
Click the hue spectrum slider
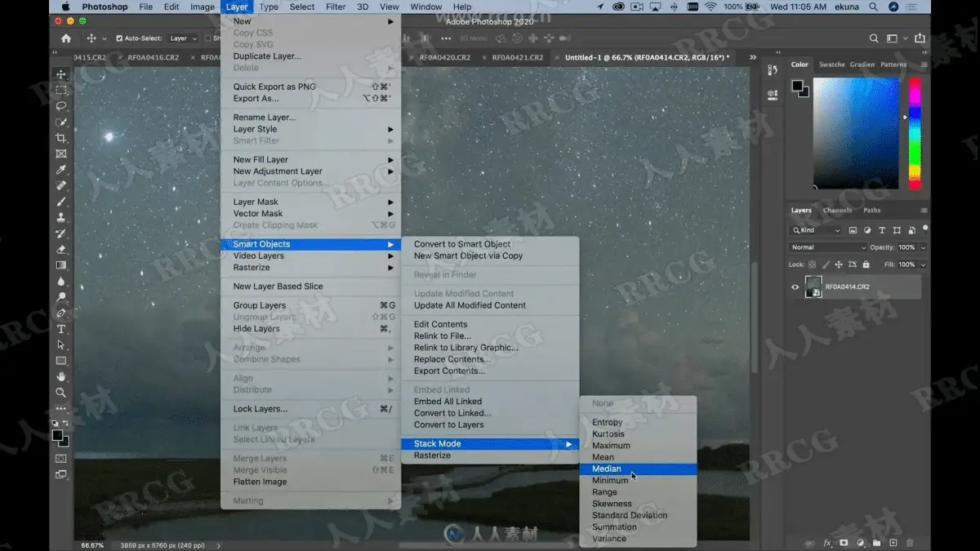[x=915, y=133]
